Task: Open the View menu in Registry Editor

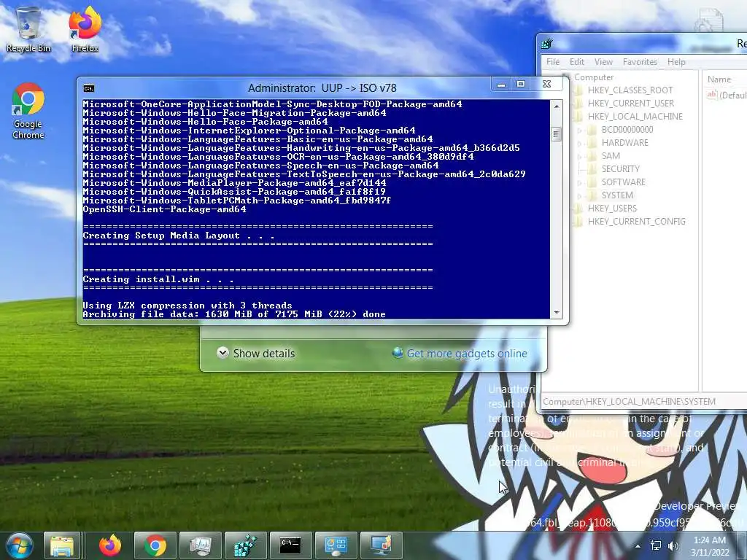Action: pyautogui.click(x=603, y=62)
